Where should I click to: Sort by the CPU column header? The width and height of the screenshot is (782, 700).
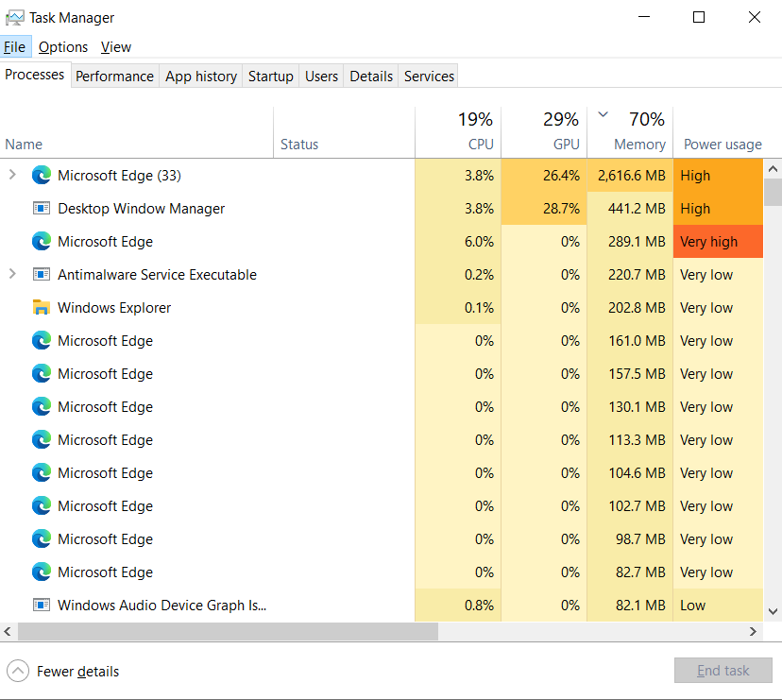point(458,132)
